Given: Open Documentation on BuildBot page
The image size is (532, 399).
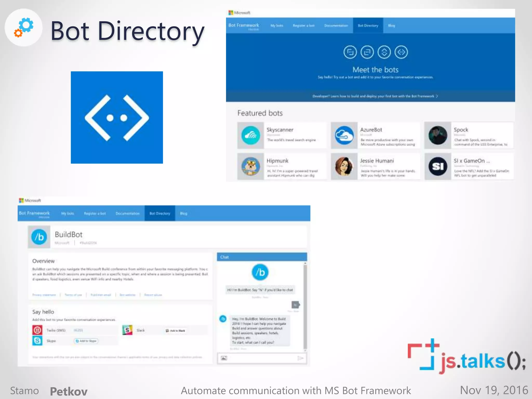Looking at the screenshot, I should pos(128,213).
